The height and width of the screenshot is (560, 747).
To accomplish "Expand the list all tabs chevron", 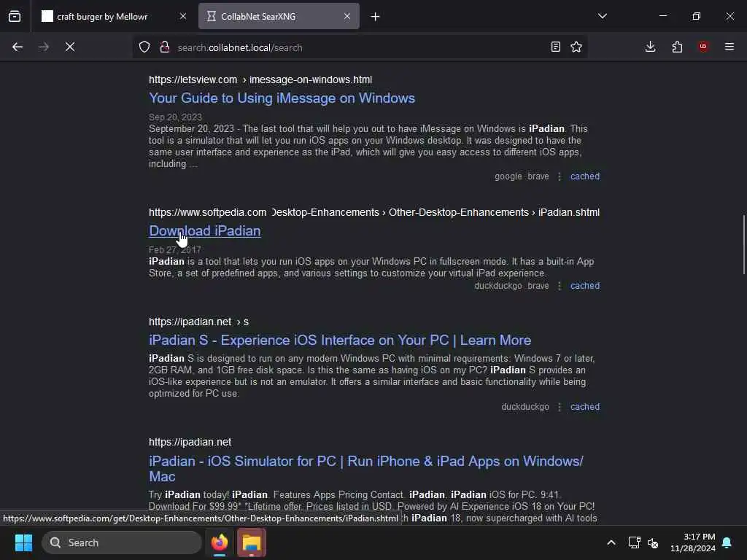I will coord(602,16).
